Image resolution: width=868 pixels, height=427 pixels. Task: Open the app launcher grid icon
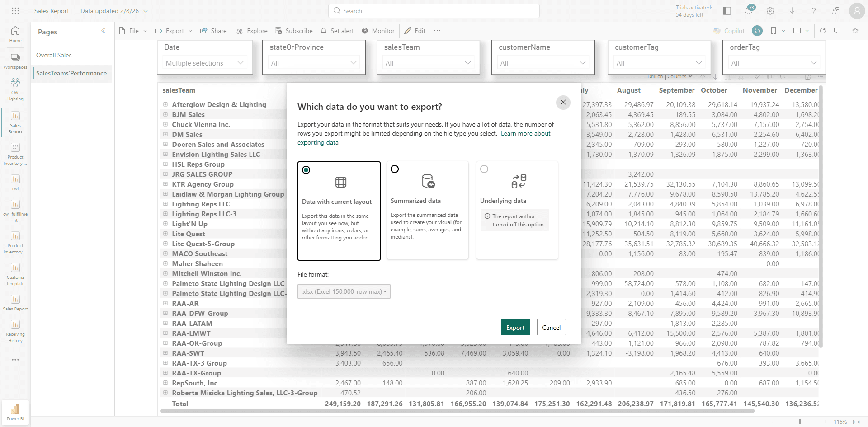[15, 11]
